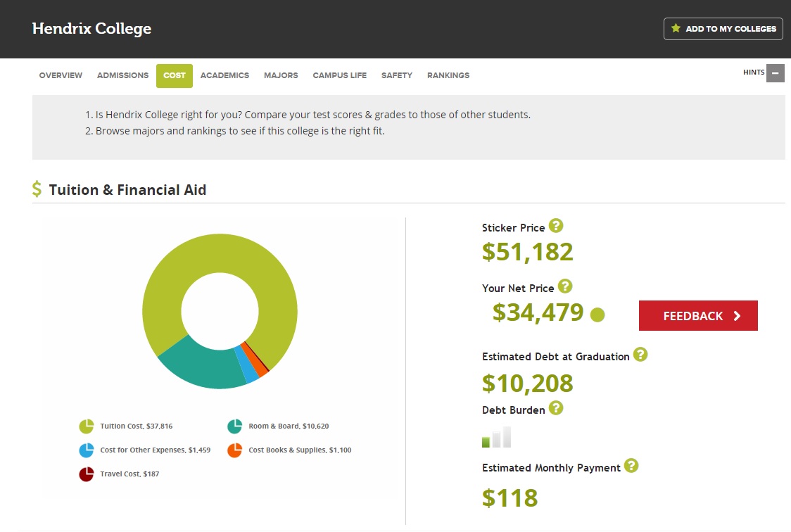
Task: Select the Cost tab
Action: point(175,75)
